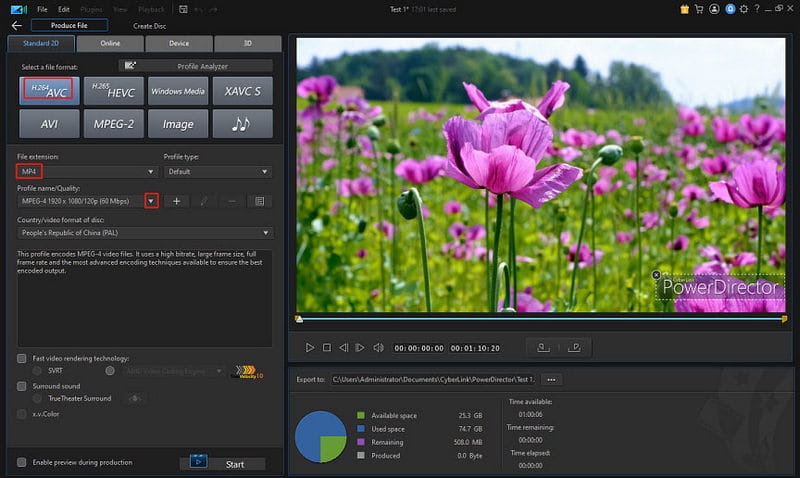Click the preview volume speaker icon
Image resolution: width=800 pixels, height=478 pixels.
coord(377,348)
